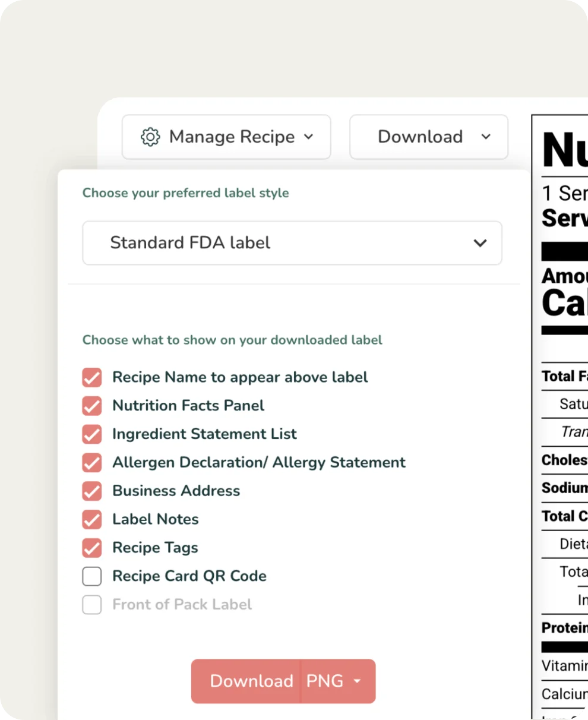The width and height of the screenshot is (588, 720).
Task: Click the Manage Recipe menu item
Action: click(x=226, y=137)
